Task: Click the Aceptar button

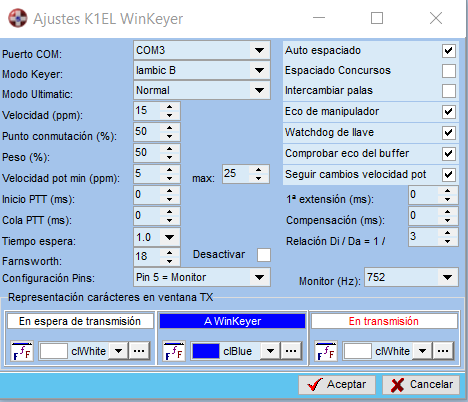Action: pyautogui.click(x=337, y=385)
